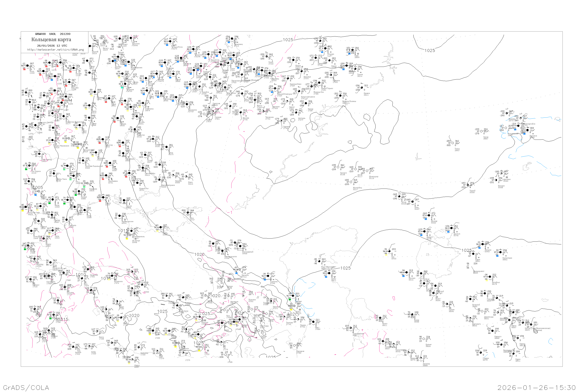Click the QRWA98 UAOL 261200 header code
The height and width of the screenshot is (392, 588).
point(53,34)
